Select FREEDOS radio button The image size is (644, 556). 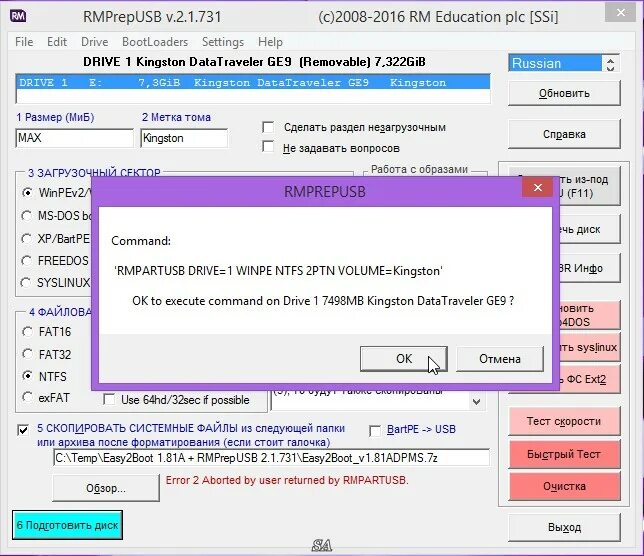pyautogui.click(x=26, y=261)
